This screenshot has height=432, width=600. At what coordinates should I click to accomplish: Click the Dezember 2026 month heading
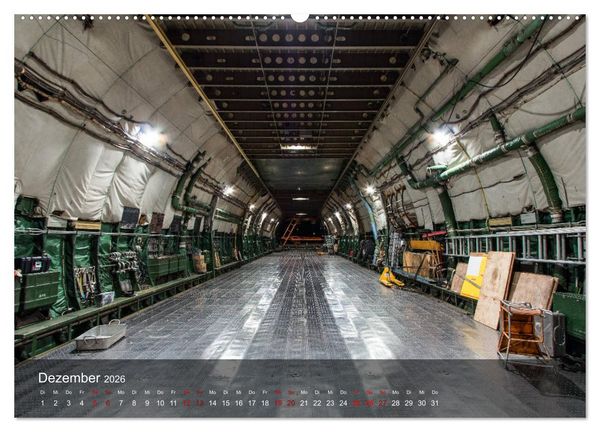click(82, 378)
